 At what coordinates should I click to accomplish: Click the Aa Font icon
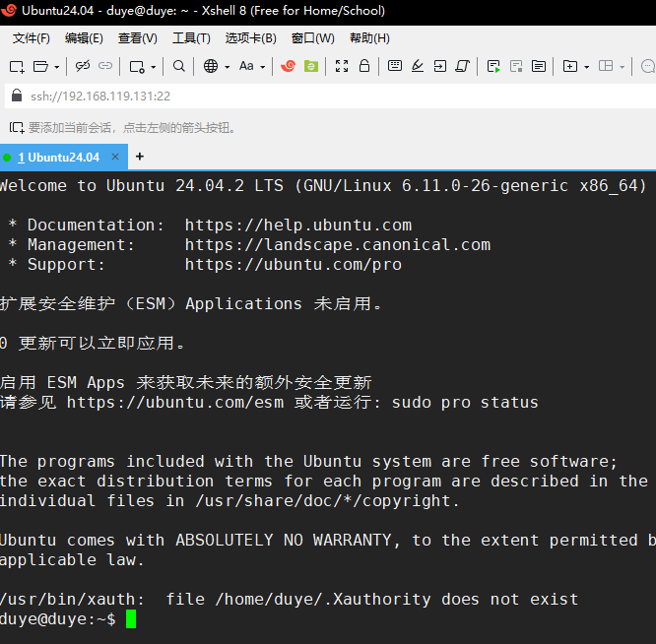246,66
